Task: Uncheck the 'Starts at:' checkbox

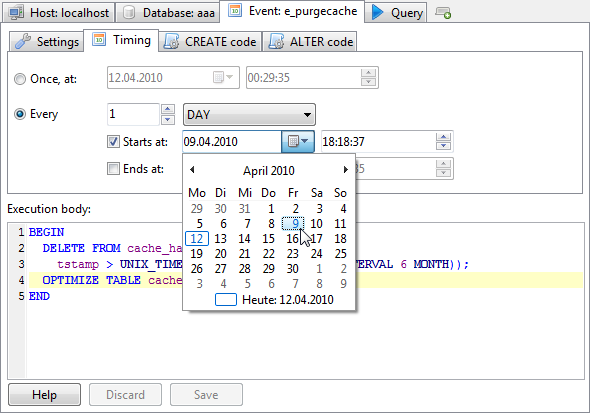Action: [113, 141]
